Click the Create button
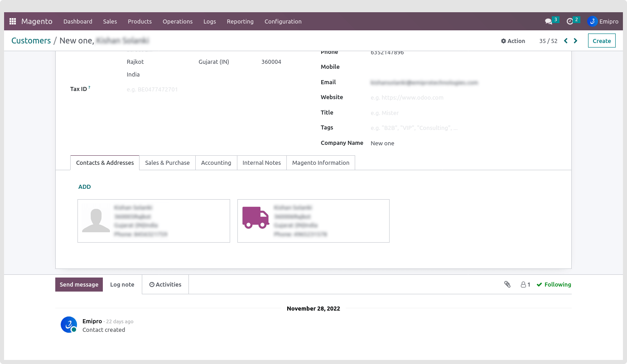Viewport: 627px width, 364px height. pos(602,41)
